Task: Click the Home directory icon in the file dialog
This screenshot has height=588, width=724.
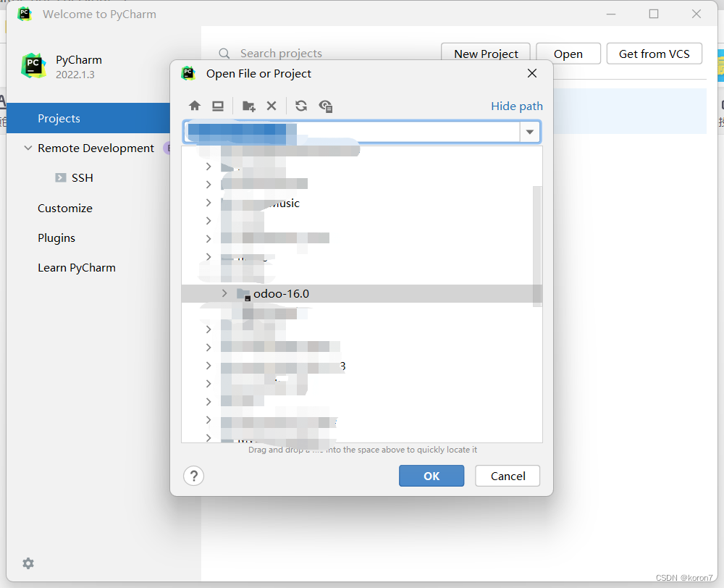Action: [x=195, y=106]
